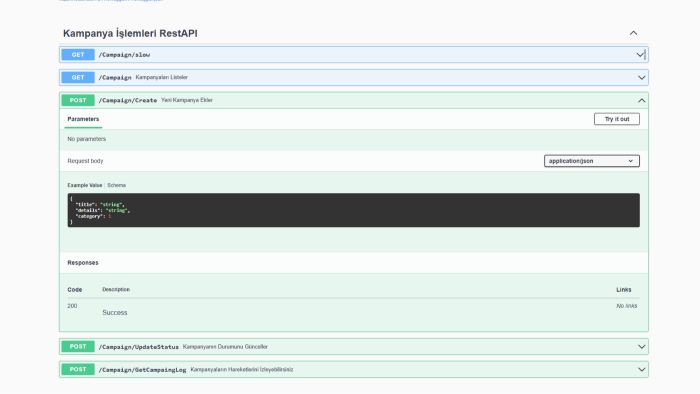Click the /Campaign/GetCampaingLog path text
The image size is (700, 394).
142,370
